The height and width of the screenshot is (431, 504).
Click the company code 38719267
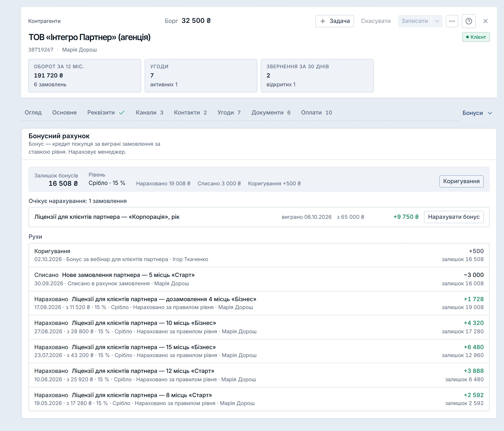coord(41,50)
